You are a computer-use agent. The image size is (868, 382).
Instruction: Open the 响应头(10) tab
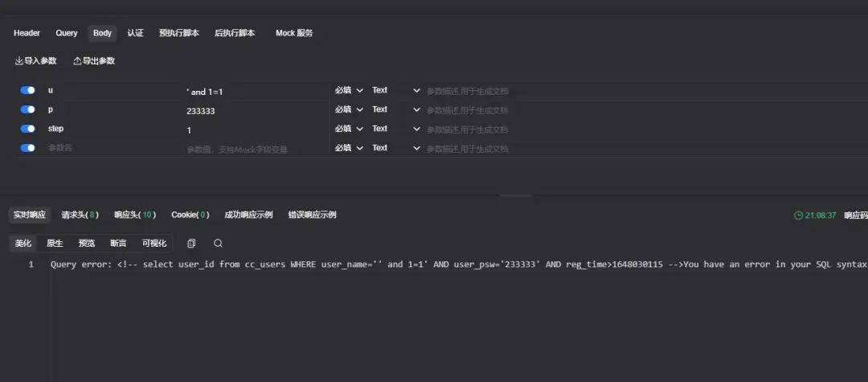(135, 215)
